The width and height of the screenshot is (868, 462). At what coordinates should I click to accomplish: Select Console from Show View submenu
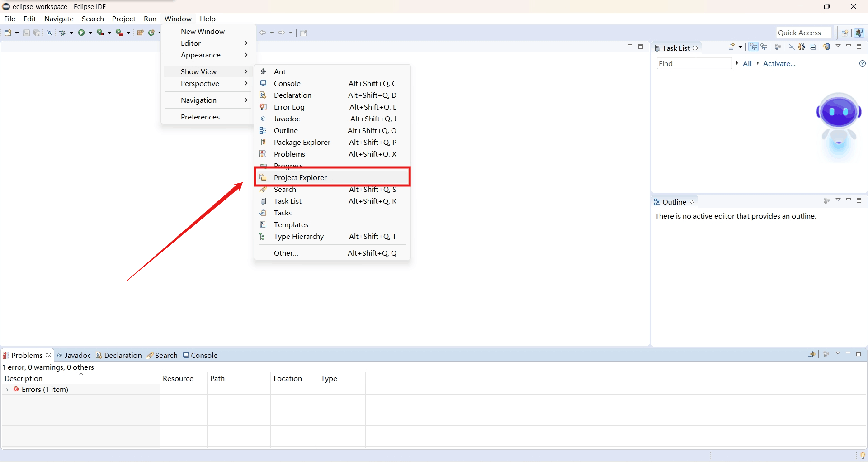pyautogui.click(x=332, y=83)
